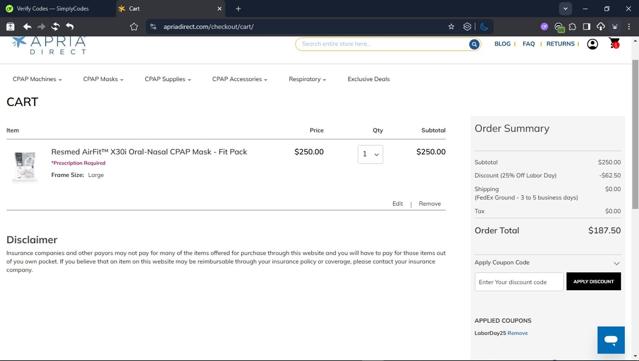Click the Apria Direct logo
The width and height of the screenshot is (639, 361).
pyautogui.click(x=49, y=45)
